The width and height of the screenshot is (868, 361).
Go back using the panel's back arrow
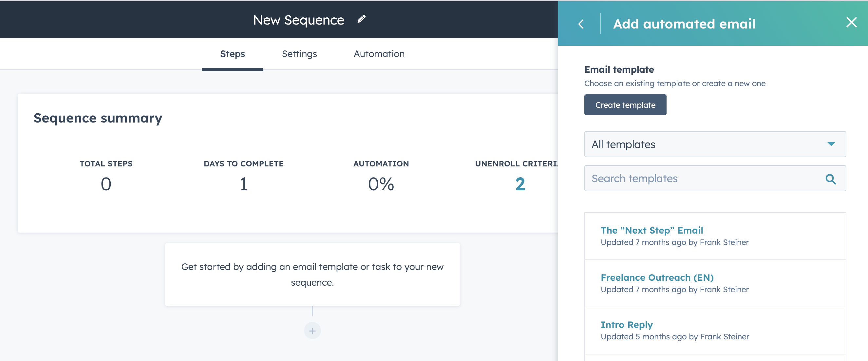pos(581,24)
